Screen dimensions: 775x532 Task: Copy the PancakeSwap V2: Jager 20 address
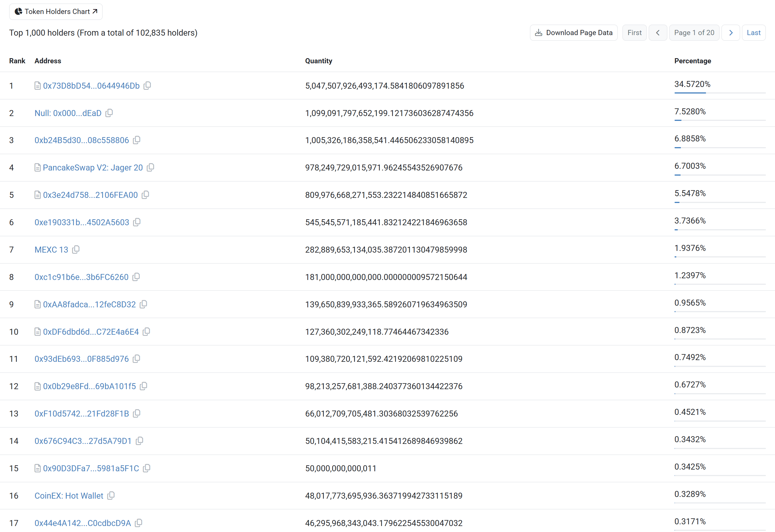(x=150, y=167)
